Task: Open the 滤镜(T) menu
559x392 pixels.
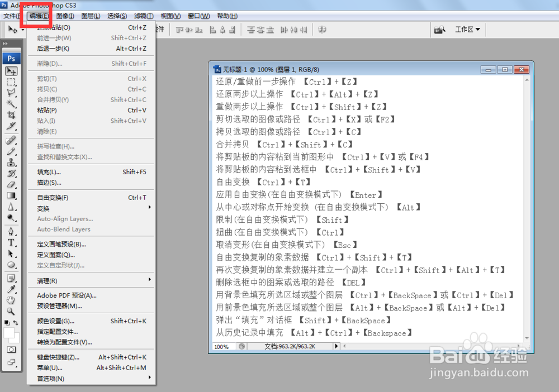Action: pyautogui.click(x=144, y=16)
